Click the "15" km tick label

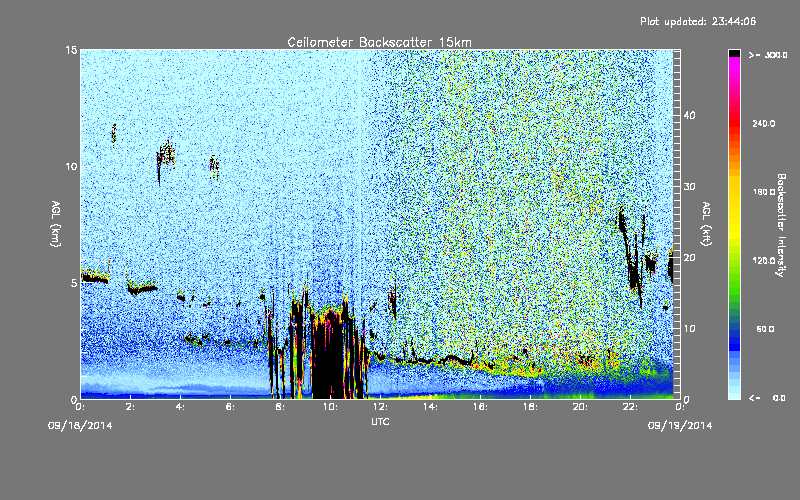(x=71, y=51)
